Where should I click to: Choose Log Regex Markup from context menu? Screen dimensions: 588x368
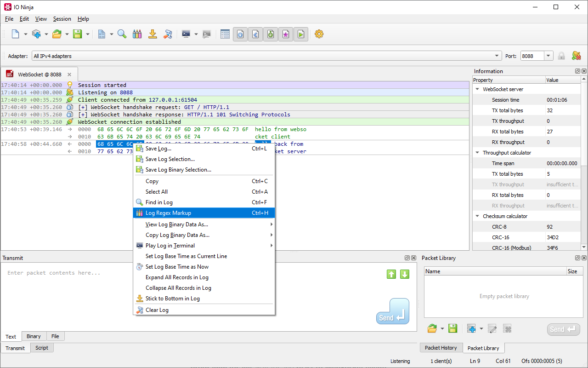coord(204,213)
